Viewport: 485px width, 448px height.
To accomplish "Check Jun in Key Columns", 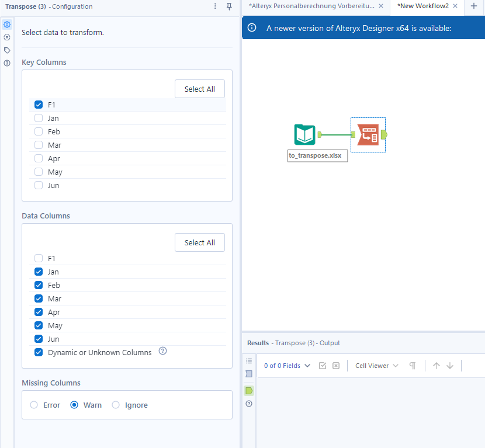I will pyautogui.click(x=39, y=186).
